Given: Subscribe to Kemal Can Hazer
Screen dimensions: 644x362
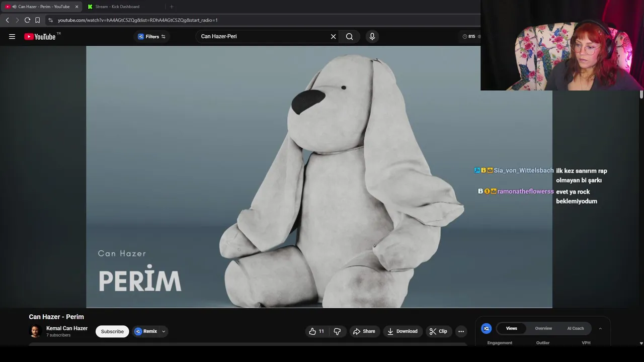Looking at the screenshot, I should [x=112, y=331].
